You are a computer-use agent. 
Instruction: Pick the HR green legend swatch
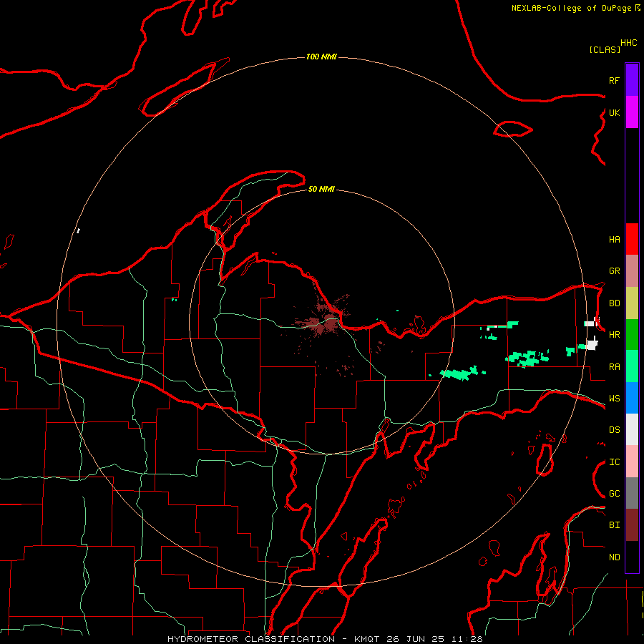pyautogui.click(x=632, y=335)
